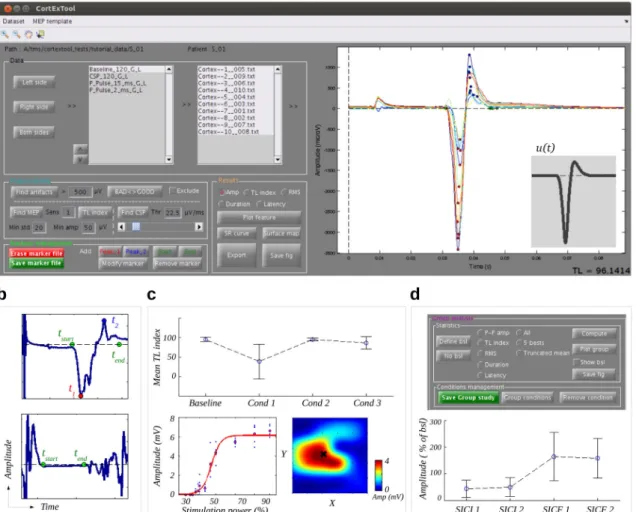Load data with the Right side button
636x512 pixels.
[34, 107]
